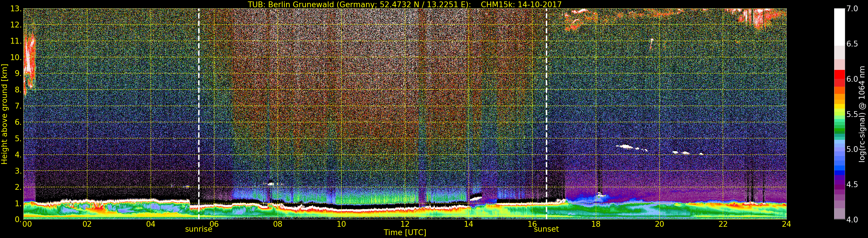Click colorbar value '5.0'
The image size is (868, 238).
tap(852, 149)
